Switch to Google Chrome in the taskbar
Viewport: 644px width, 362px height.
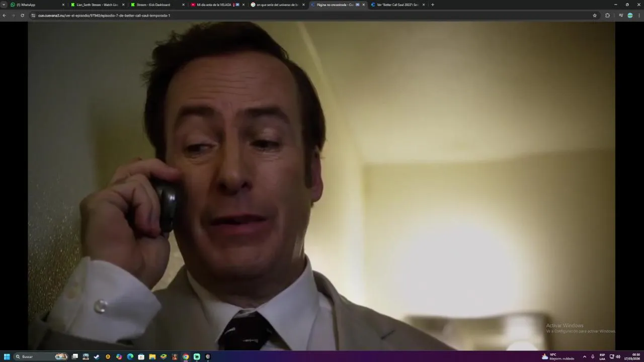pos(186,356)
